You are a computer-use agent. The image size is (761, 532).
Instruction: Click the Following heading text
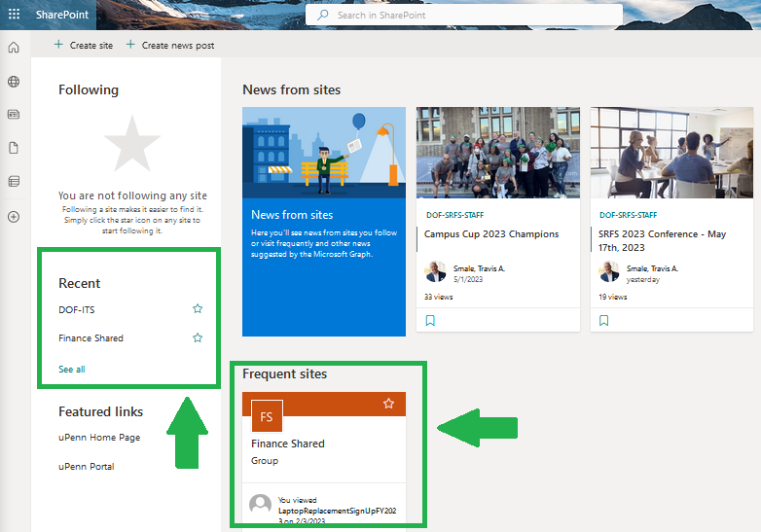click(89, 89)
